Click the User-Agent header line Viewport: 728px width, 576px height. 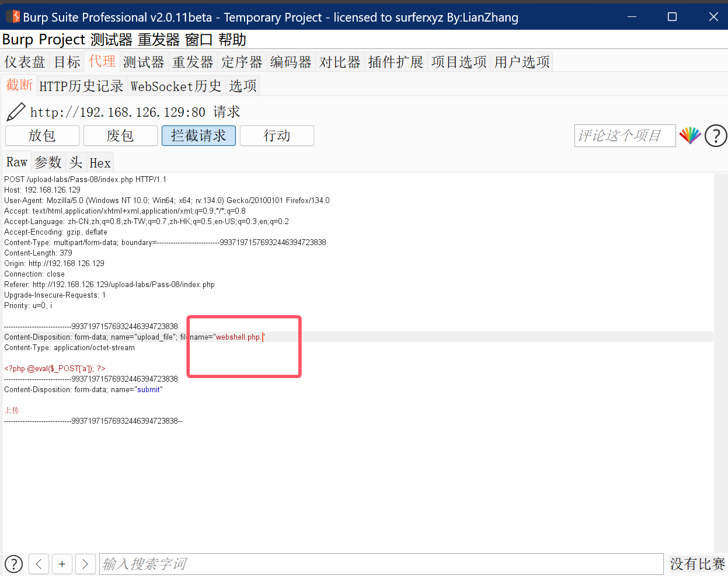pos(167,200)
